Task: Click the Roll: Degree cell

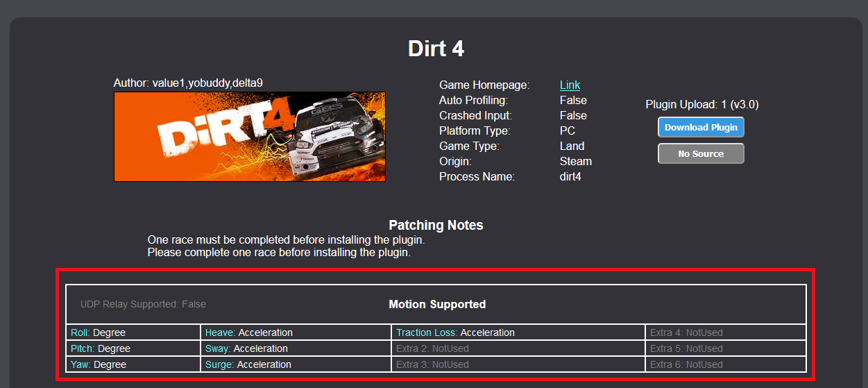Action: pos(133,332)
